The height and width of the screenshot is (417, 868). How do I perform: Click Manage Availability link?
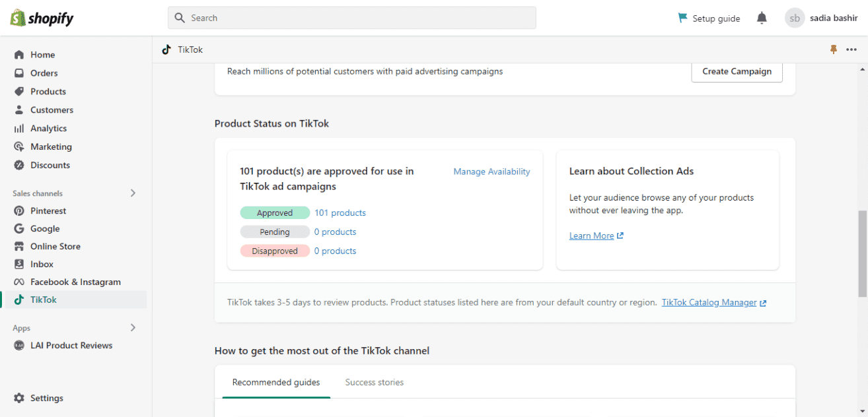(x=491, y=172)
